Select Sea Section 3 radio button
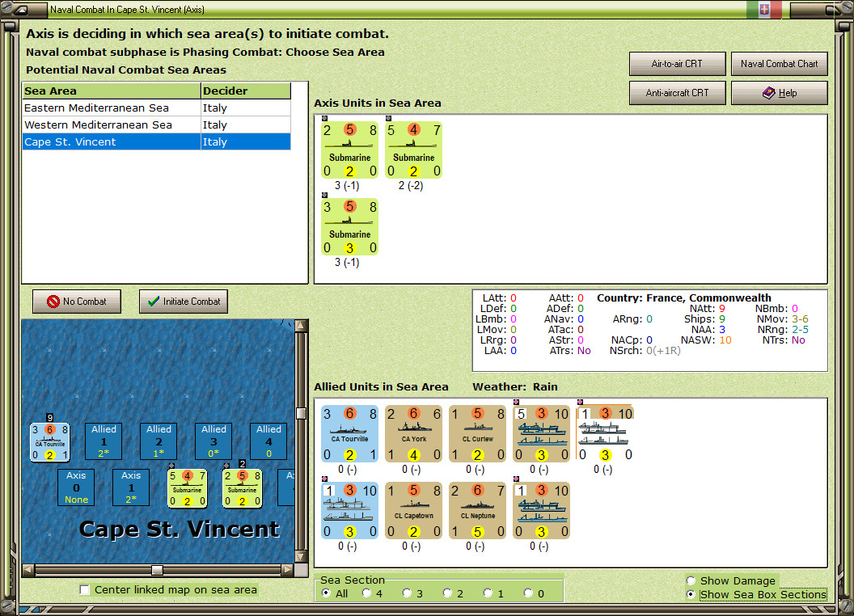This screenshot has height=616, width=854. [x=407, y=593]
